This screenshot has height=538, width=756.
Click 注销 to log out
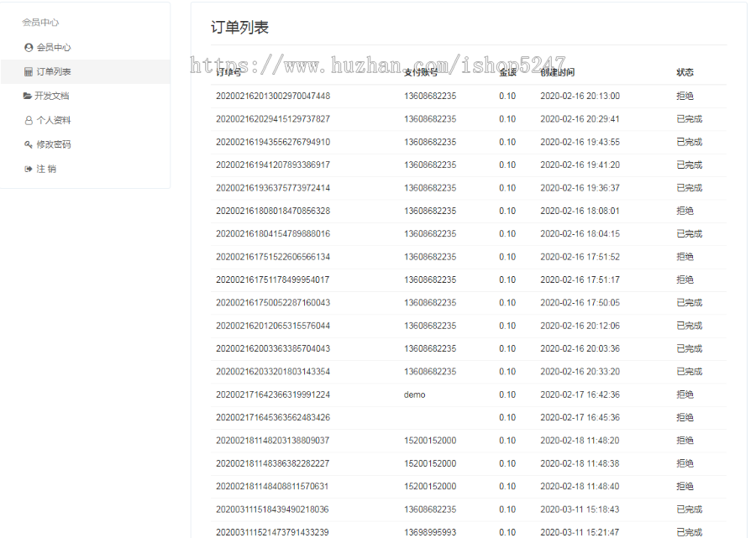point(46,169)
